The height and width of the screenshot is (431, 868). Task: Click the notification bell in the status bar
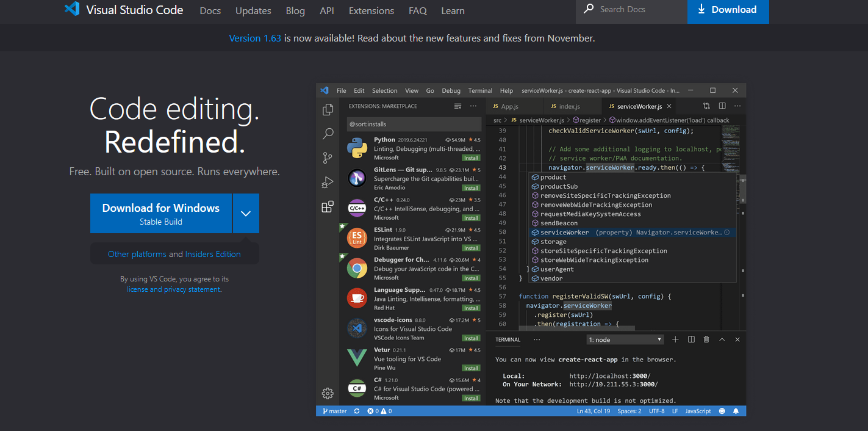[x=736, y=411]
